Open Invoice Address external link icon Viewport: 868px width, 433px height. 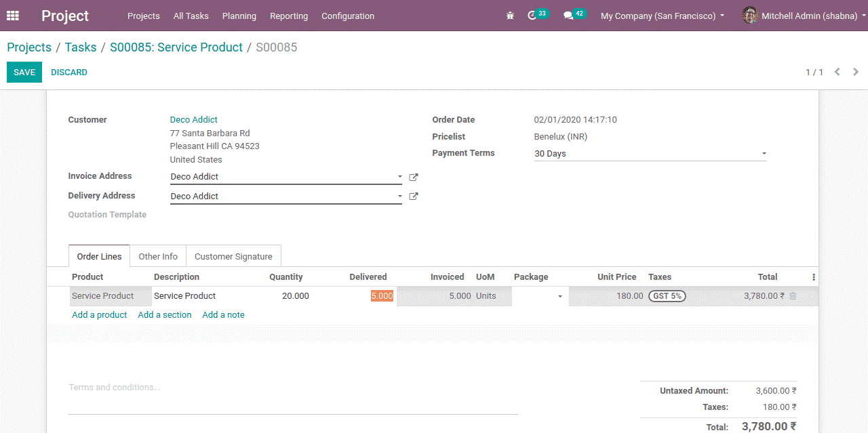click(414, 177)
